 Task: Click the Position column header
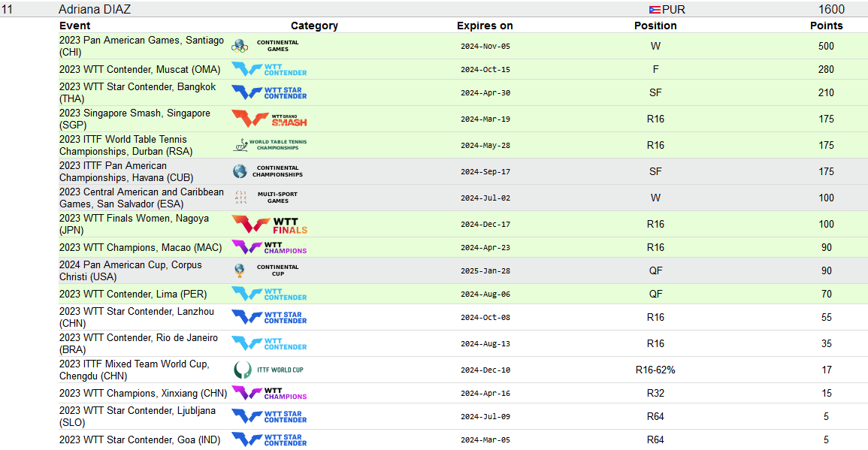pos(655,26)
